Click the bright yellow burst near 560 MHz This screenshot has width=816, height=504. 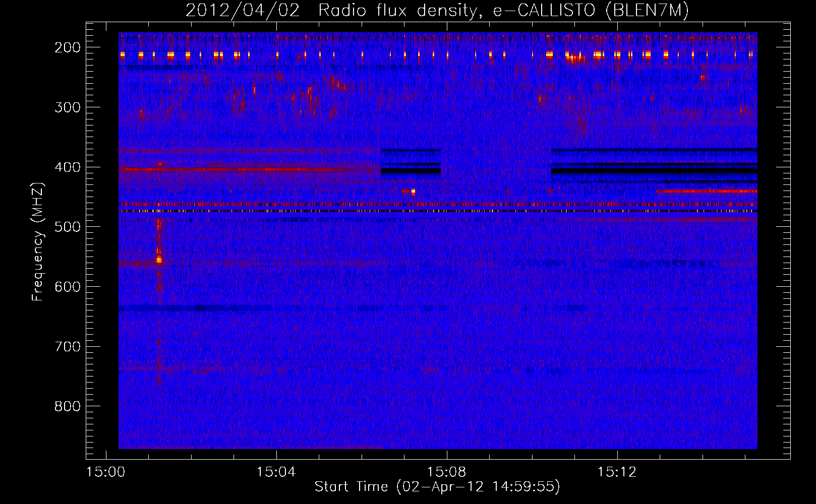(159, 260)
